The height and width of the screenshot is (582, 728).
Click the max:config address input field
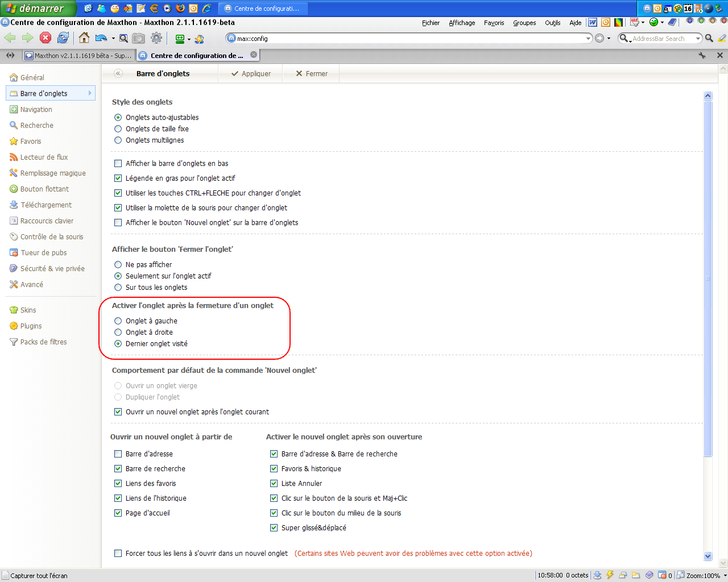(x=409, y=39)
